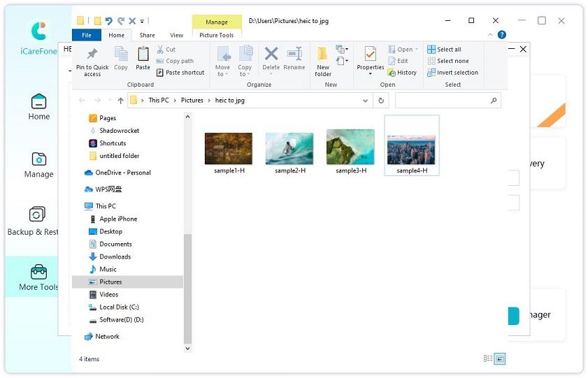Switch to large thumbnails view icon
The height and width of the screenshot is (378, 588).
coord(500,358)
